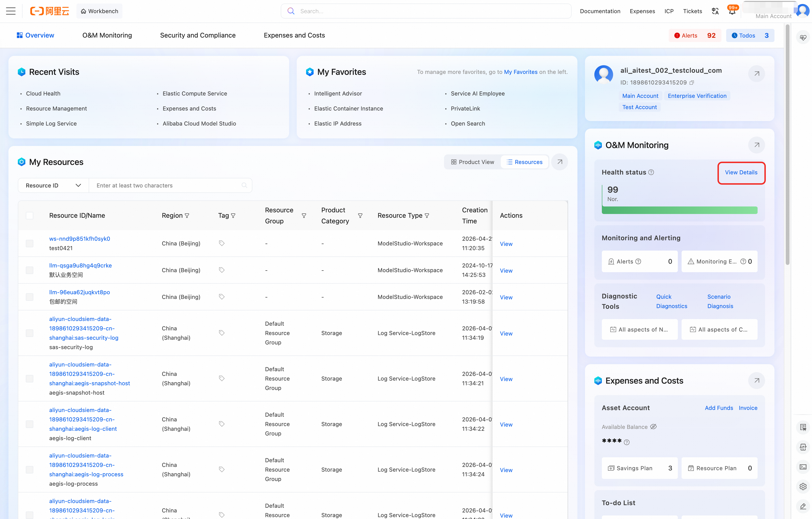Screen dimensions: 812x519
Task: Edit tag icon for sas-security-log row
Action: [x=222, y=333]
